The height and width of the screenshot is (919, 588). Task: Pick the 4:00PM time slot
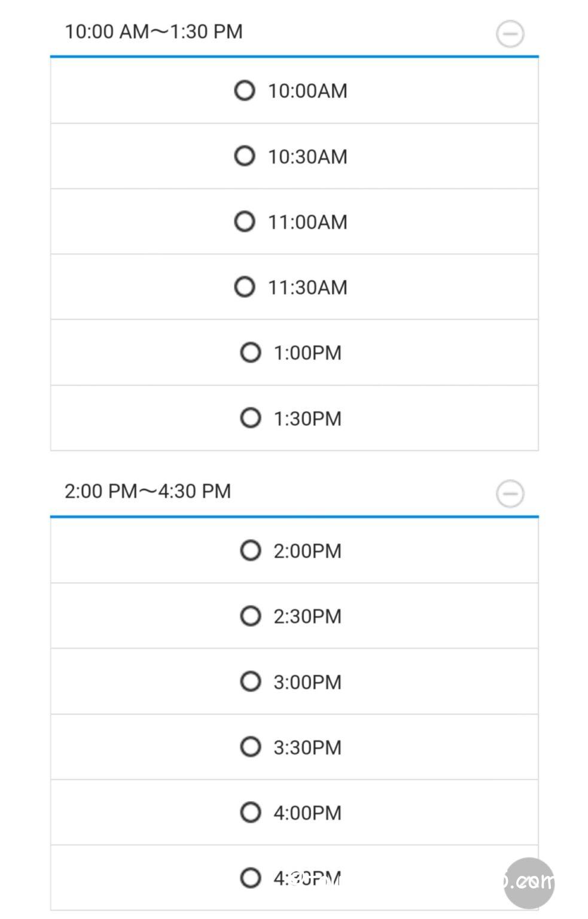click(x=251, y=813)
